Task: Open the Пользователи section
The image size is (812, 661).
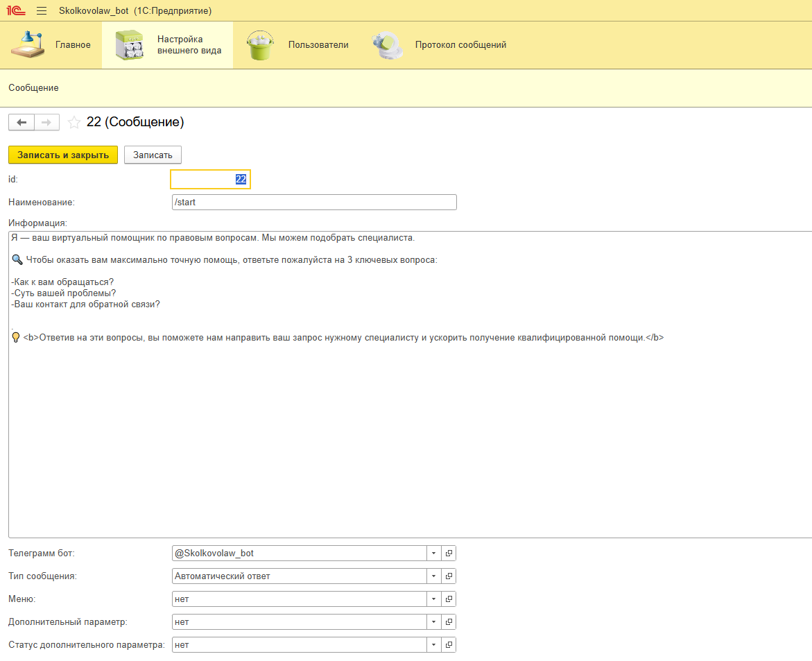Action: (x=297, y=45)
